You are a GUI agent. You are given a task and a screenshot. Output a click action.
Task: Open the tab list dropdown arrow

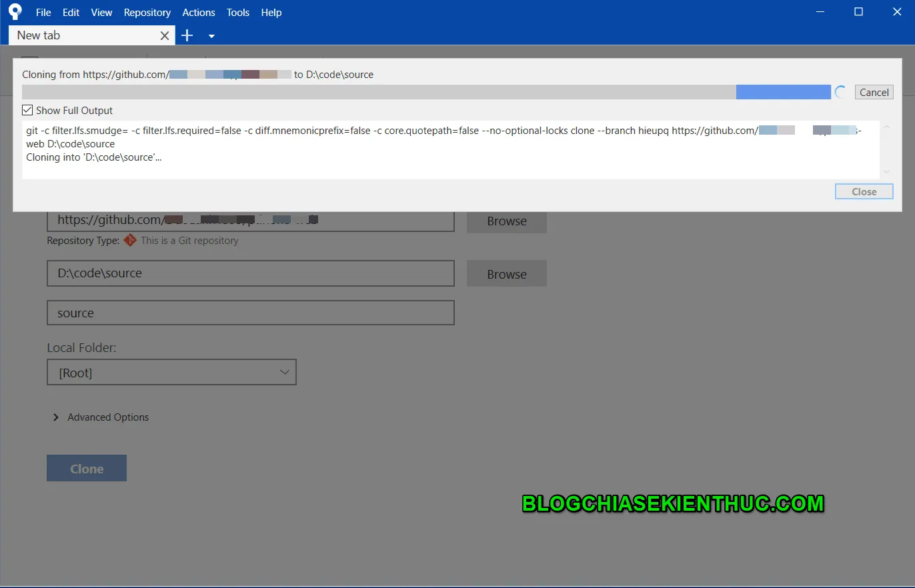(211, 35)
